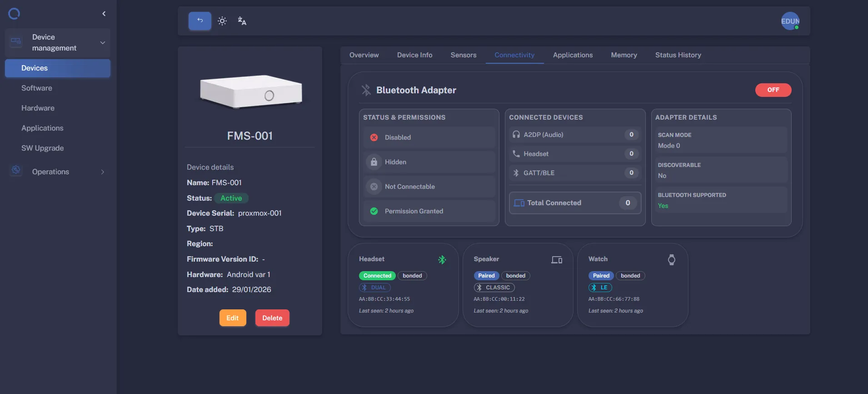Open the Memory tab
Screen dimensions: 868x394
pos(624,55)
